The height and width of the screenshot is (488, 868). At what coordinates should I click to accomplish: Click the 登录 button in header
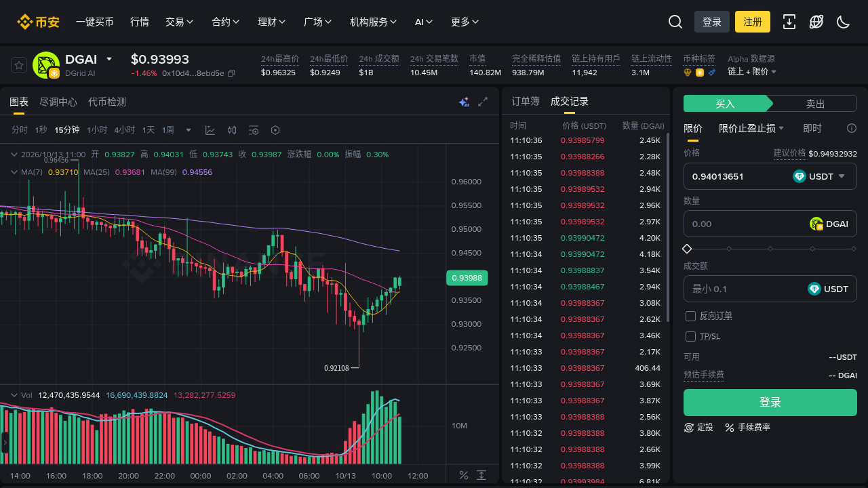(712, 22)
